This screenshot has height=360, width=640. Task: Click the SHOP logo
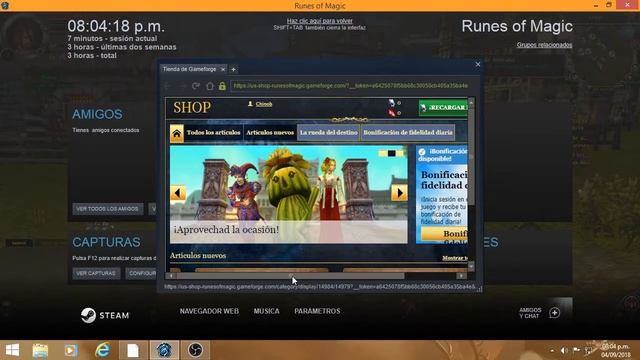click(192, 108)
